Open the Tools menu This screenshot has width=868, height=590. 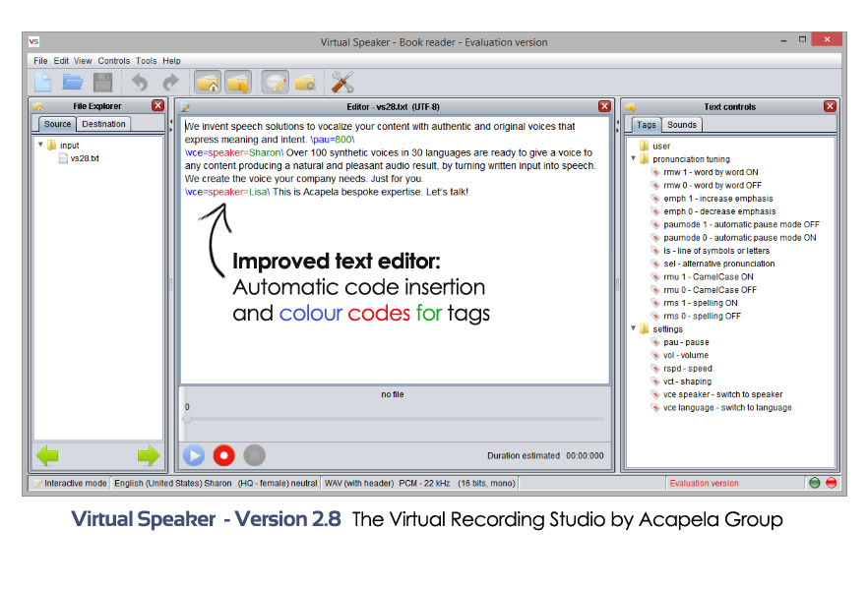click(x=146, y=61)
